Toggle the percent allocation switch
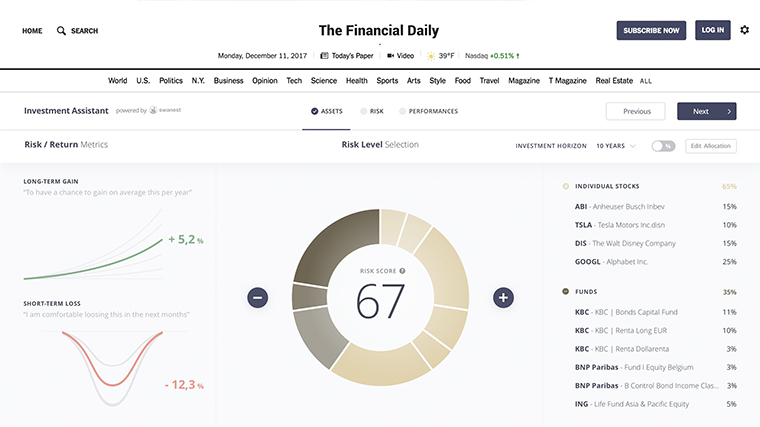Image resolution: width=760 pixels, height=427 pixels. point(663,146)
